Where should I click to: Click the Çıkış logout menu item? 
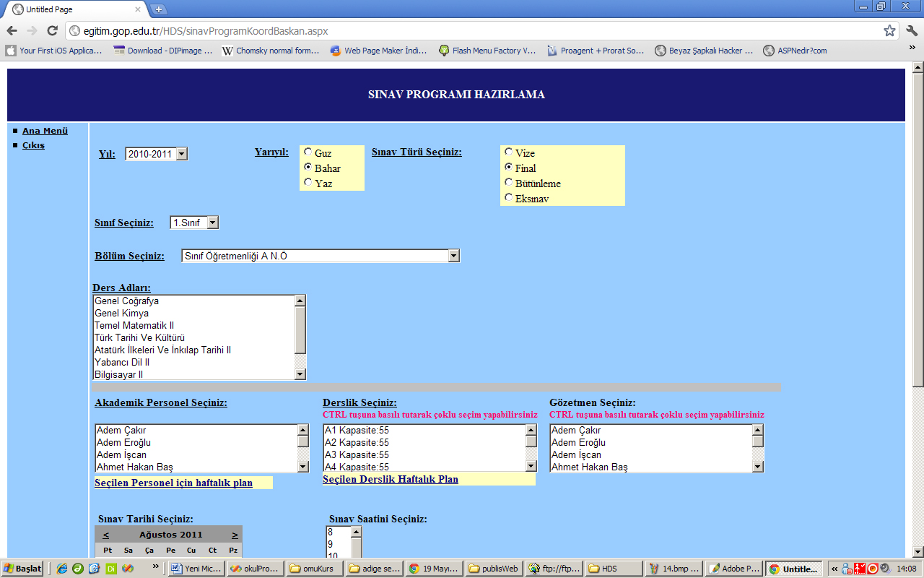pos(33,145)
